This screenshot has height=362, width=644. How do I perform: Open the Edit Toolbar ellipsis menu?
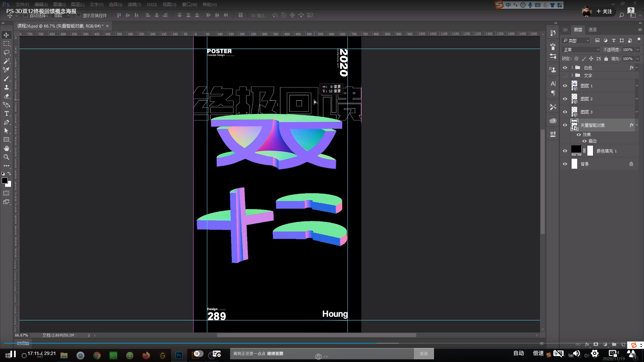click(6, 166)
